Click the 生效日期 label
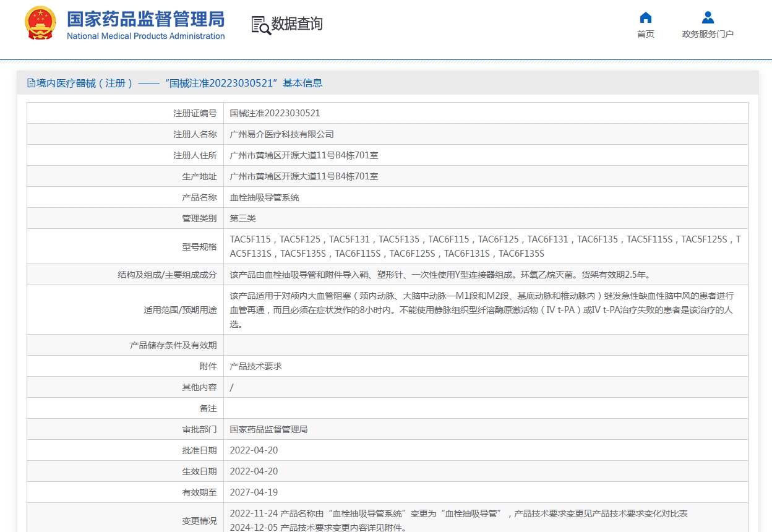The height and width of the screenshot is (532, 772). coord(199,471)
